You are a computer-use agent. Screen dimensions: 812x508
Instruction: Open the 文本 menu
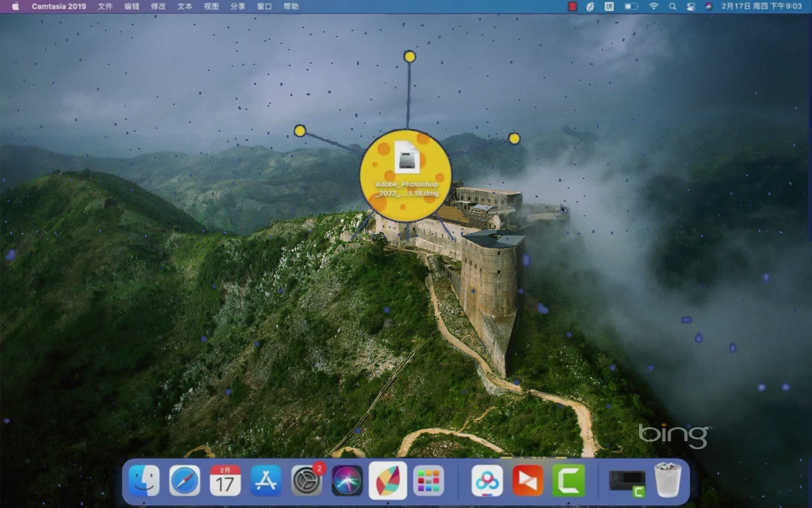185,6
